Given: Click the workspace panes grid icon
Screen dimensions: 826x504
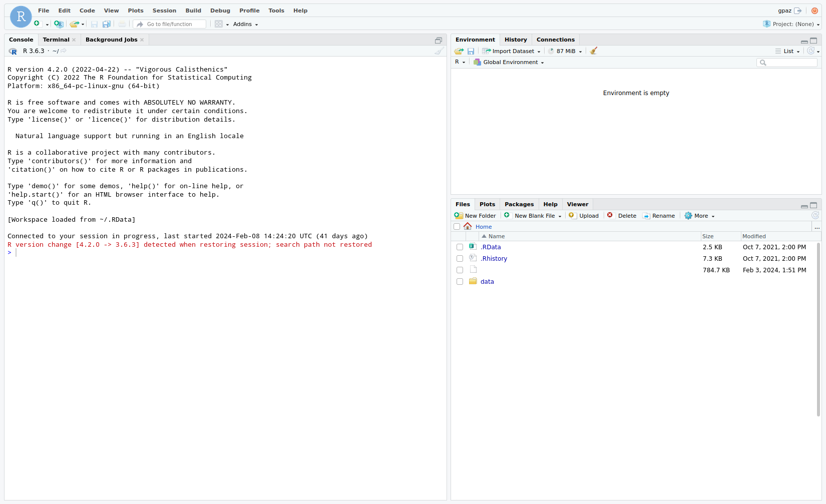Looking at the screenshot, I should pyautogui.click(x=219, y=24).
